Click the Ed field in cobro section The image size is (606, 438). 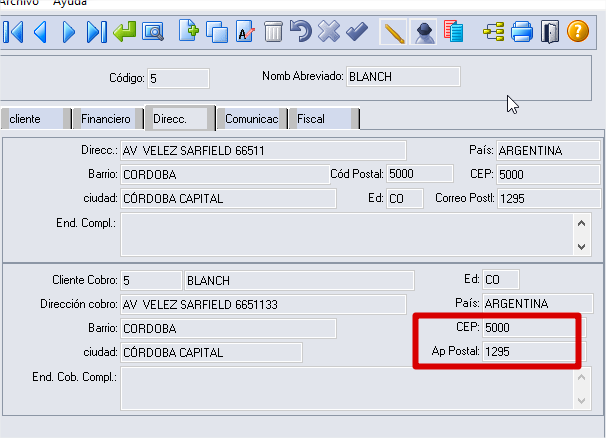tap(500, 280)
